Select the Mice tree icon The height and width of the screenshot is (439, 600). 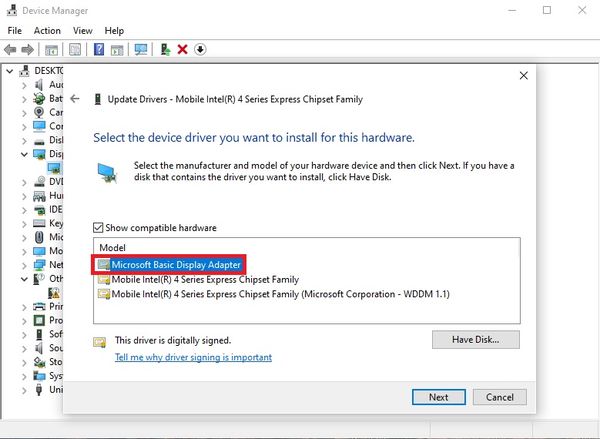(x=39, y=237)
